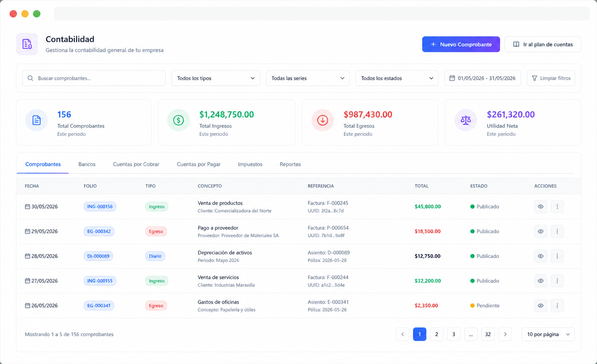Open the Cuentas por Cobrar tab
597x364 pixels.
coord(136,164)
